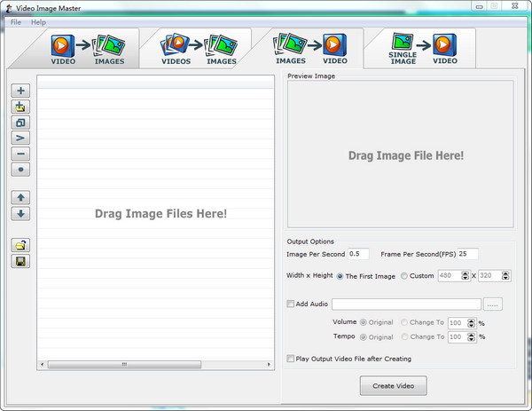The image size is (532, 411).
Task: Select the Custom size radio button
Action: [x=404, y=276]
